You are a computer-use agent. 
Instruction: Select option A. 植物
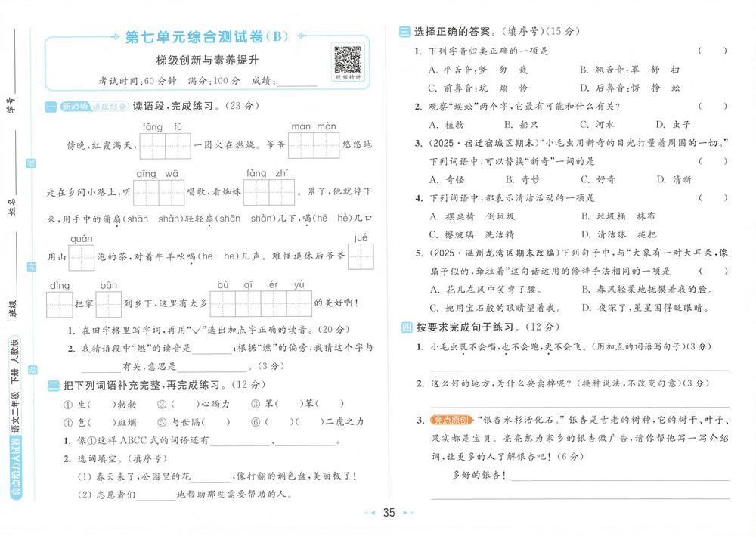coord(447,125)
